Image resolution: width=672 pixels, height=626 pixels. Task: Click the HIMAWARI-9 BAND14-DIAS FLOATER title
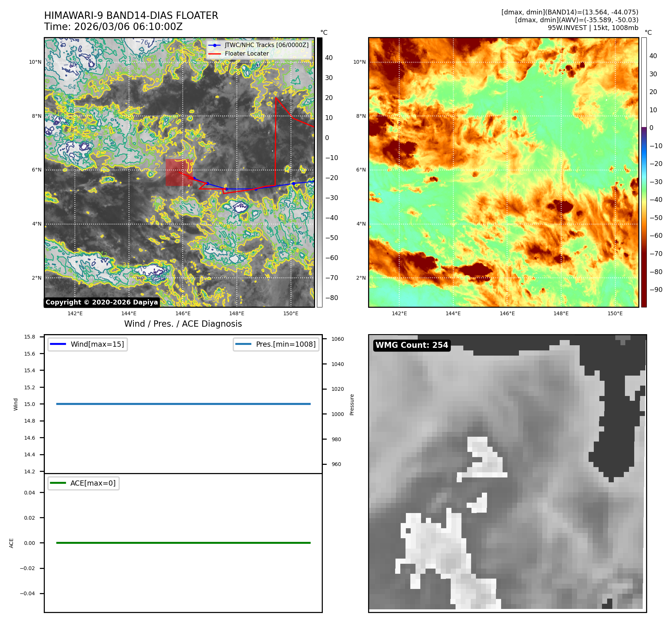[x=131, y=16]
